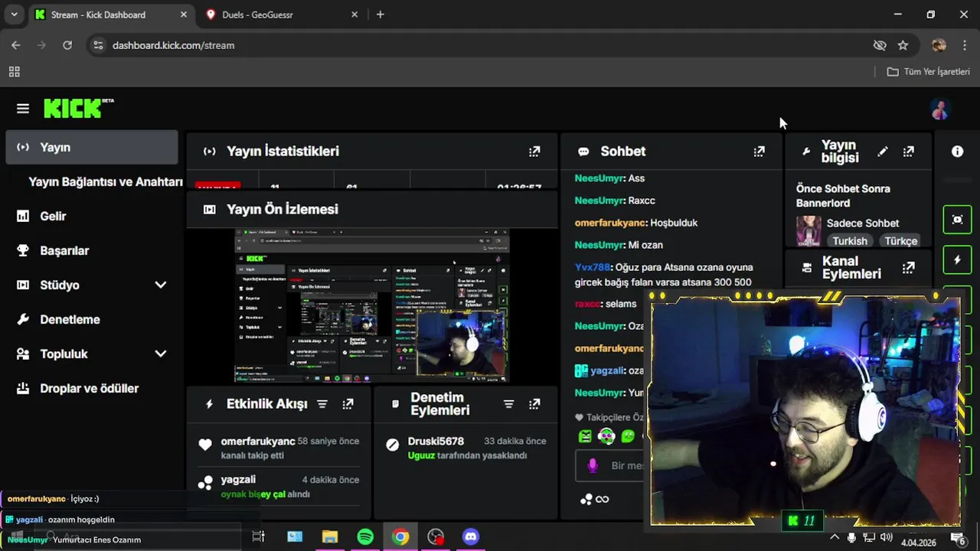980x551 pixels.
Task: Pick the green angry emote
Action: point(586,436)
